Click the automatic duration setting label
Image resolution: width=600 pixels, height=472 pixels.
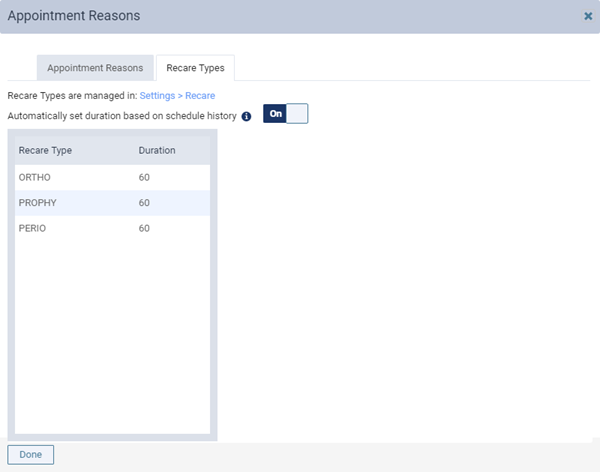click(122, 116)
